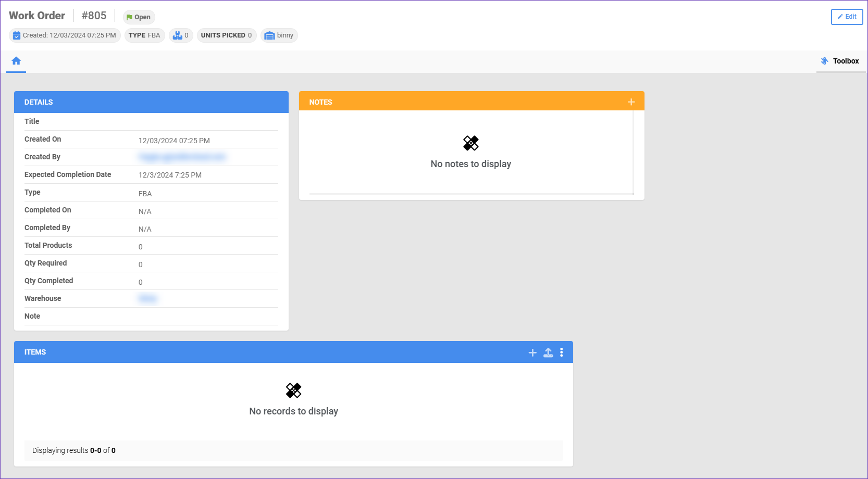Switch to the Toolbox tab
The width and height of the screenshot is (868, 479).
point(840,61)
